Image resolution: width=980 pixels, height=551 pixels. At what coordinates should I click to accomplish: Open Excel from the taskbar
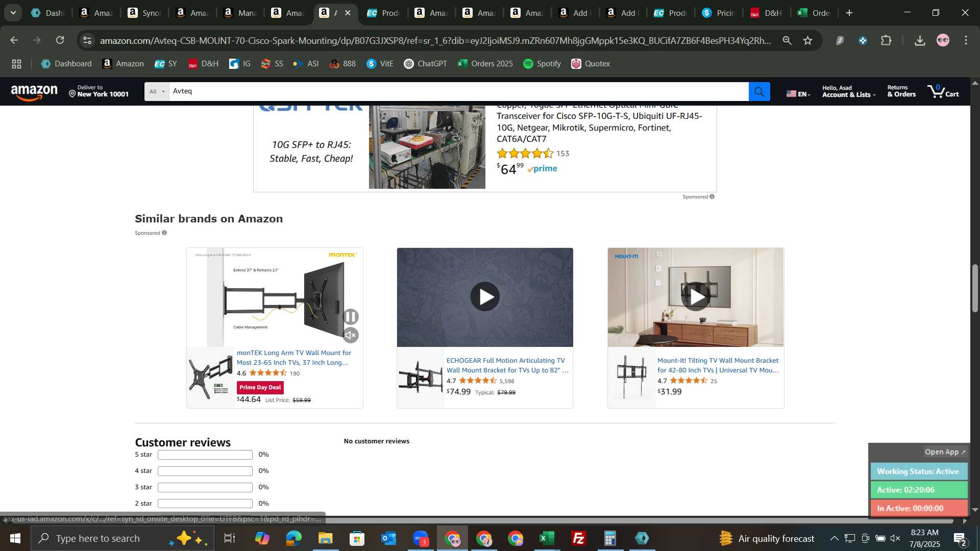pyautogui.click(x=547, y=538)
